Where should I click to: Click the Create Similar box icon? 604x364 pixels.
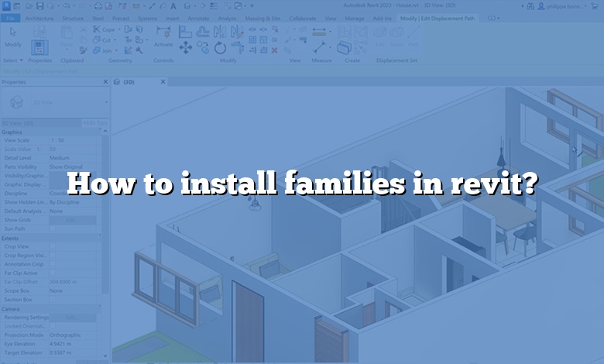pyautogui.click(x=344, y=48)
